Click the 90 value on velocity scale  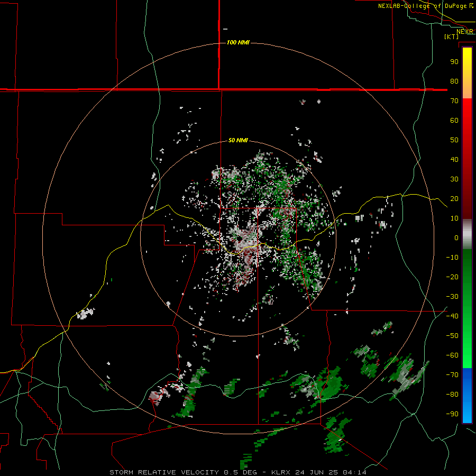[x=454, y=62]
